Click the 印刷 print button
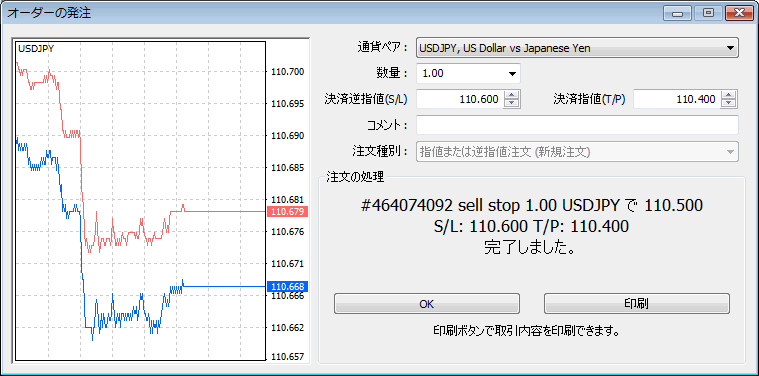Viewport: 759px width, 376px height. [637, 304]
